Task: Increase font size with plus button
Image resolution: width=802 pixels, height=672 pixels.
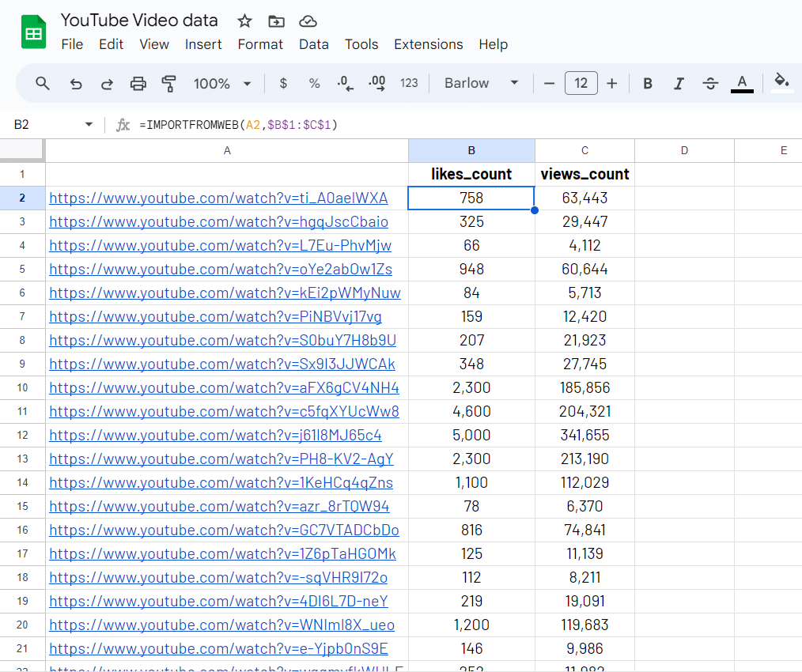Action: (611, 84)
